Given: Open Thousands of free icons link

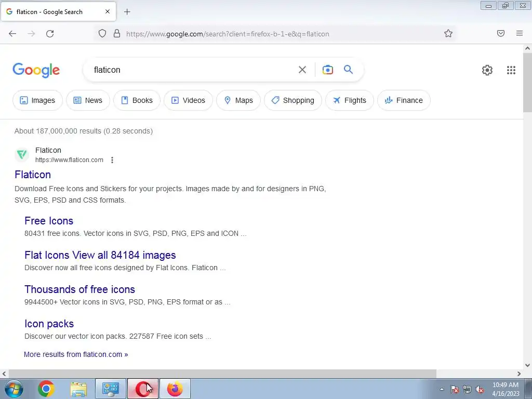Looking at the screenshot, I should 79,289.
